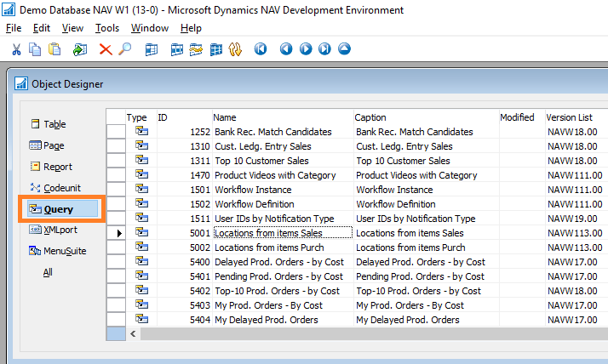
Task: Click the Paste clipboard icon in toolbar
Action: (x=54, y=49)
